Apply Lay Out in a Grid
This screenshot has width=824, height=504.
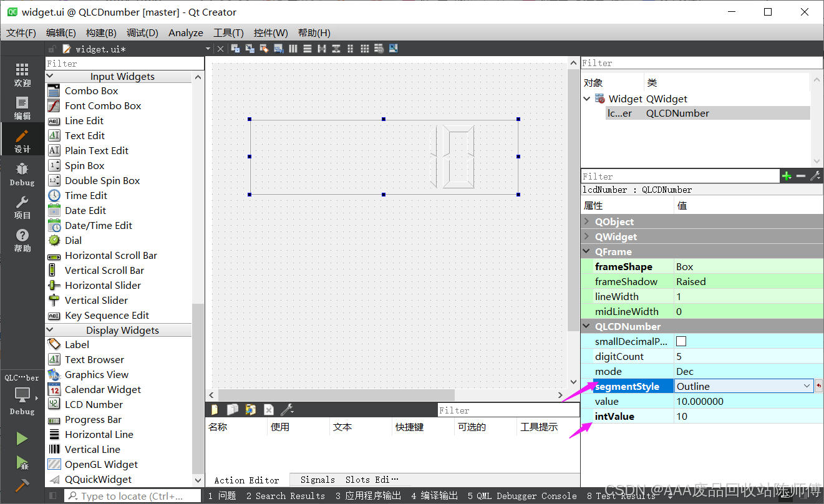pyautogui.click(x=365, y=49)
